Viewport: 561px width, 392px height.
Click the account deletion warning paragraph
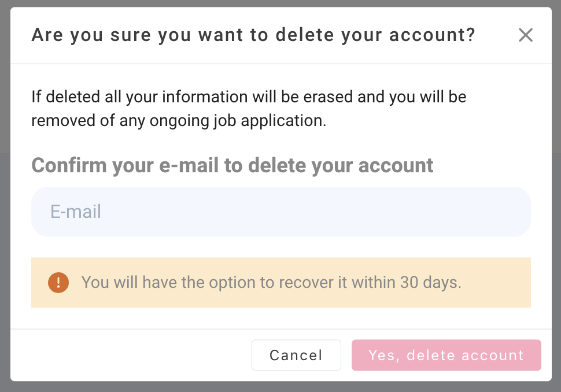[x=249, y=109]
